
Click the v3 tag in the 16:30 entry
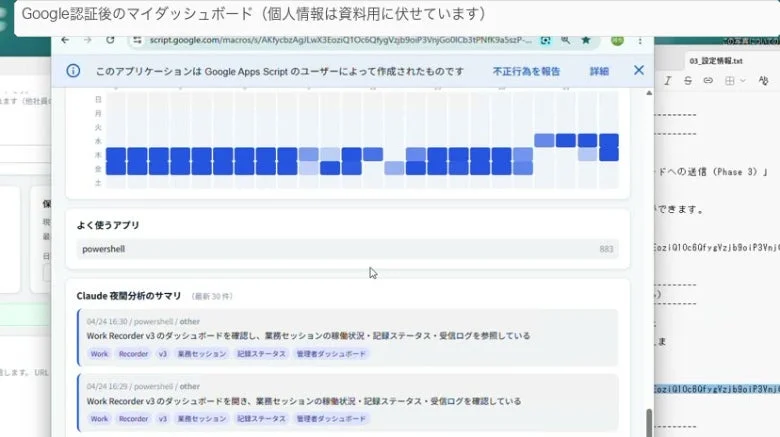[163, 354]
